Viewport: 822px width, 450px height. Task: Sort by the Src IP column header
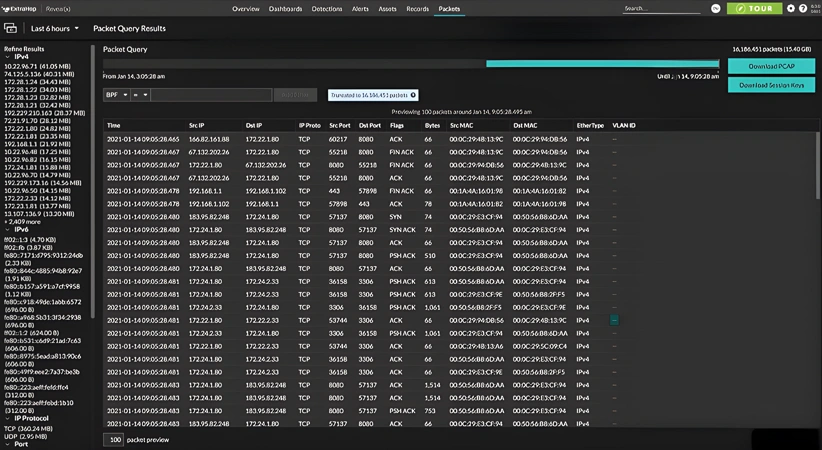click(x=197, y=125)
